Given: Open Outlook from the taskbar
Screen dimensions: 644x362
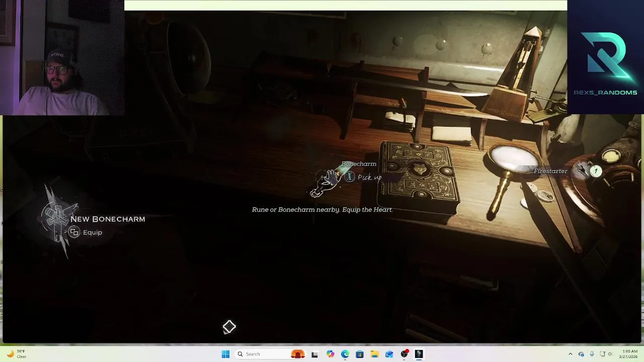Looking at the screenshot, I should pos(389,354).
